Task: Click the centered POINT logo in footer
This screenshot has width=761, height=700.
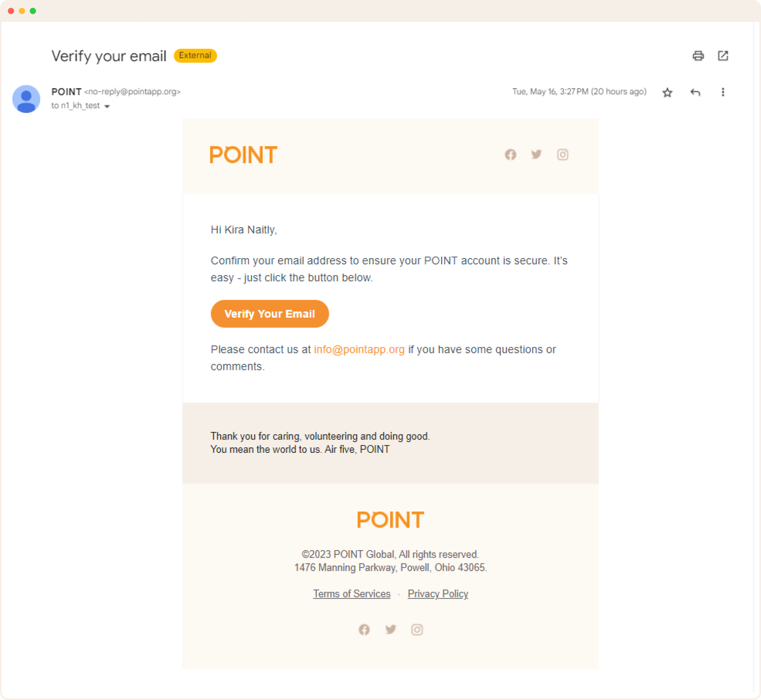Action: pos(390,520)
